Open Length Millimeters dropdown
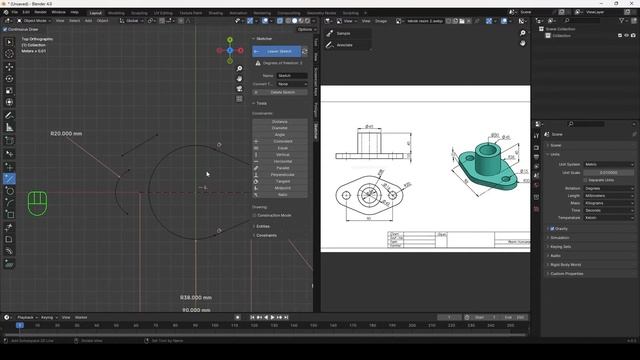Viewport: 640px width, 360px height. click(x=609, y=196)
